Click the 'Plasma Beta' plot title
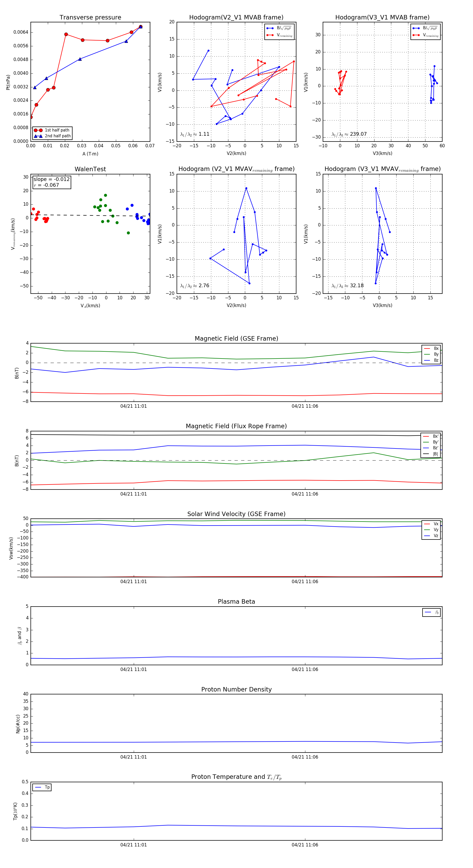Screen dimensions: 473x868 [236, 602]
